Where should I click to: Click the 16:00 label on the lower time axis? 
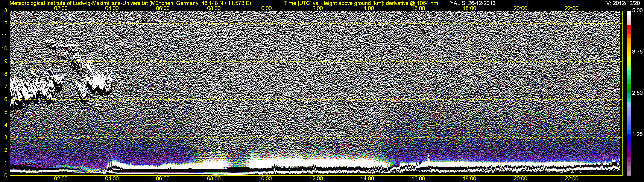[x=418, y=179]
